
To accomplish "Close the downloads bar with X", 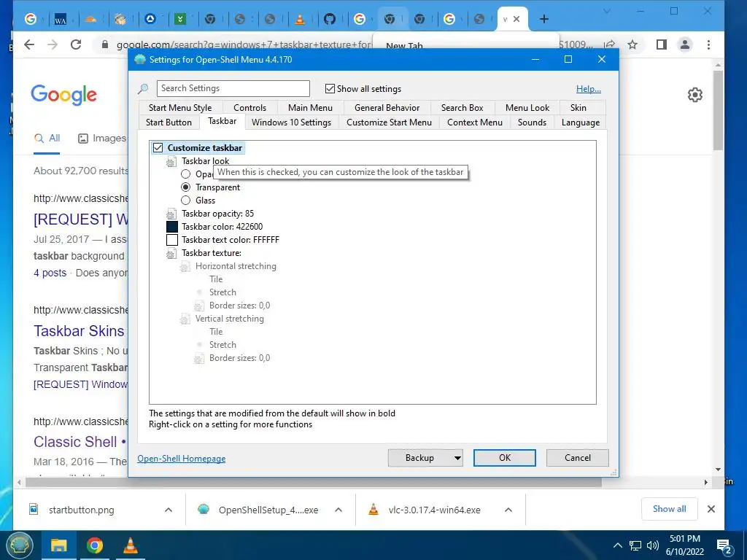I will click(x=711, y=509).
